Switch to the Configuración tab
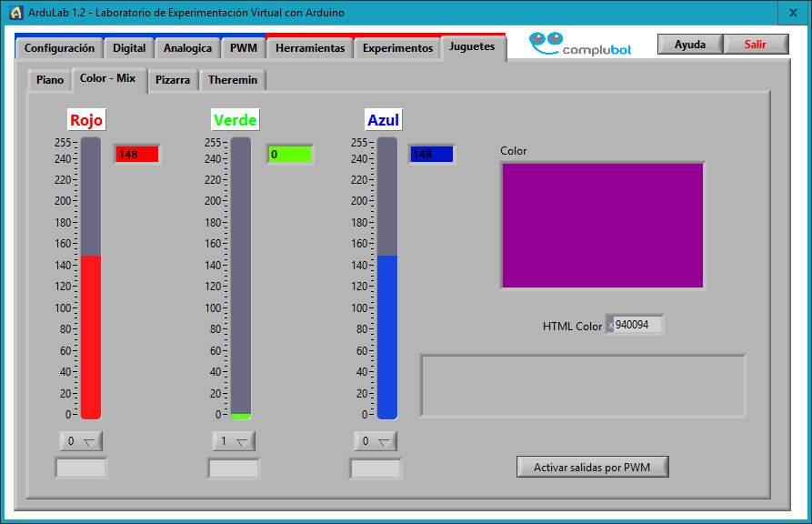Viewport: 812px width, 524px height. click(x=59, y=48)
